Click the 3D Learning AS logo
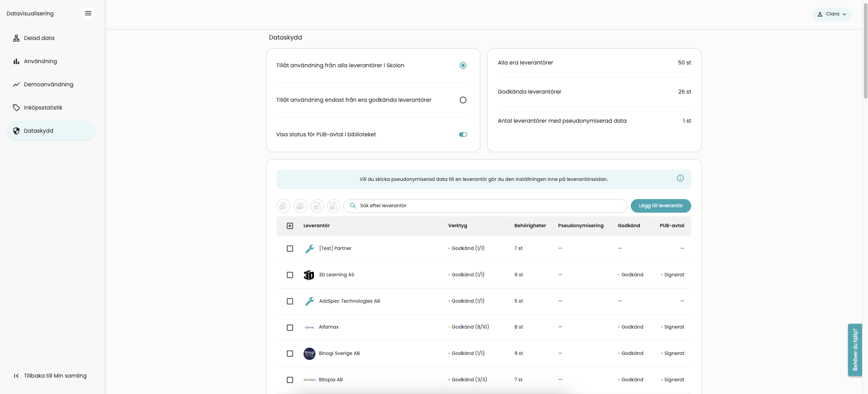 coord(309,275)
